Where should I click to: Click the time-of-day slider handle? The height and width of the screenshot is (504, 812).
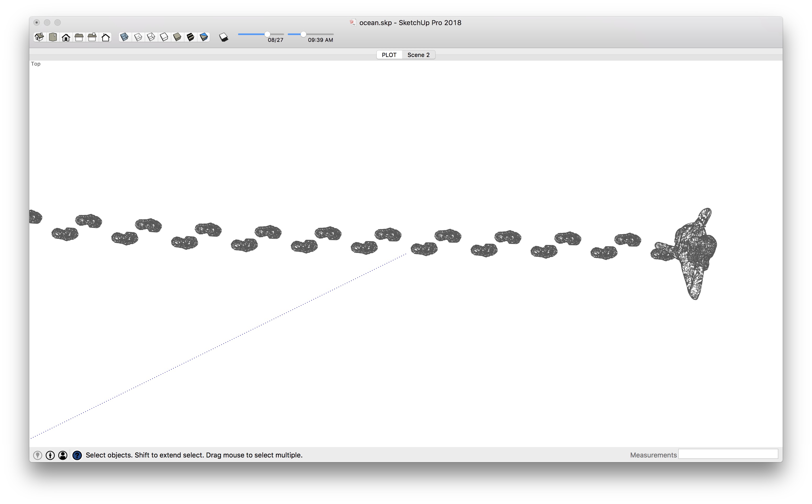[303, 34]
